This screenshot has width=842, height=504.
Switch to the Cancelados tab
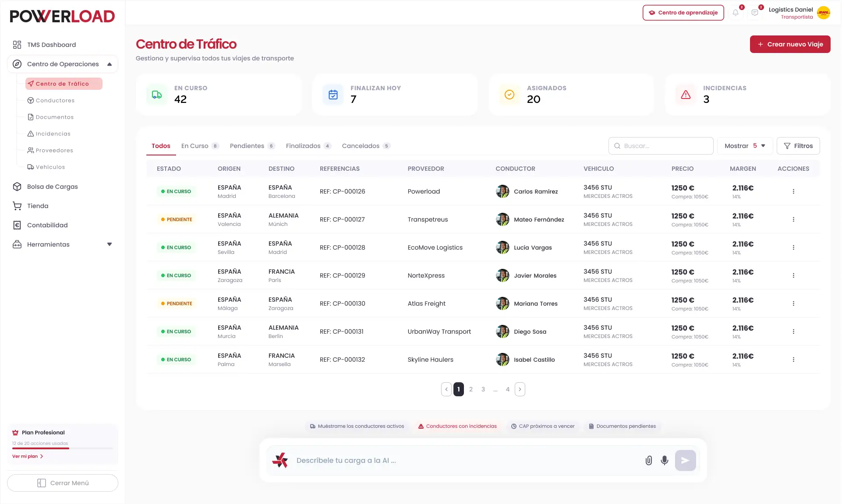(366, 146)
